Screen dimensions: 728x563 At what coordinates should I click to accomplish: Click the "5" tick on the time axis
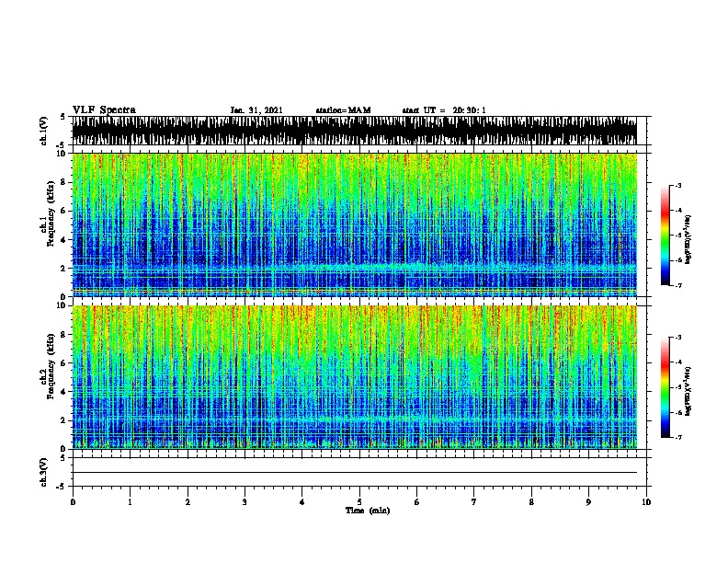pyautogui.click(x=359, y=502)
